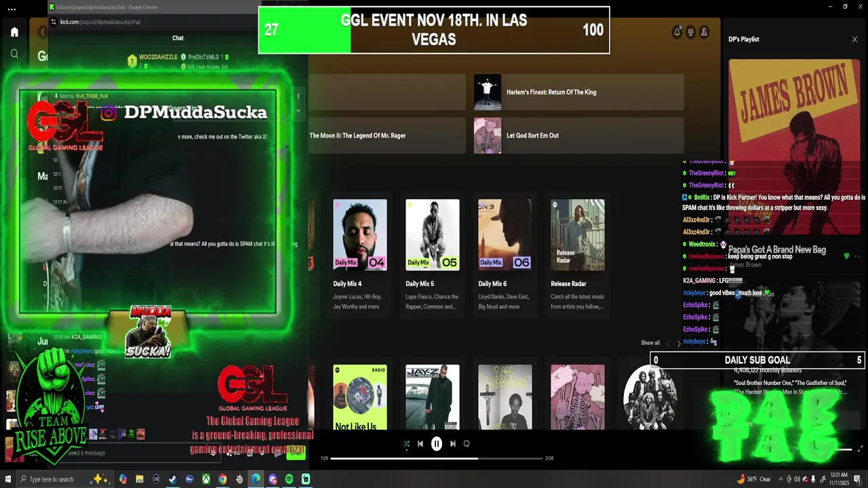The width and height of the screenshot is (868, 488).
Task: Open the taskbar clock showing 12:21 AM
Action: (840, 479)
